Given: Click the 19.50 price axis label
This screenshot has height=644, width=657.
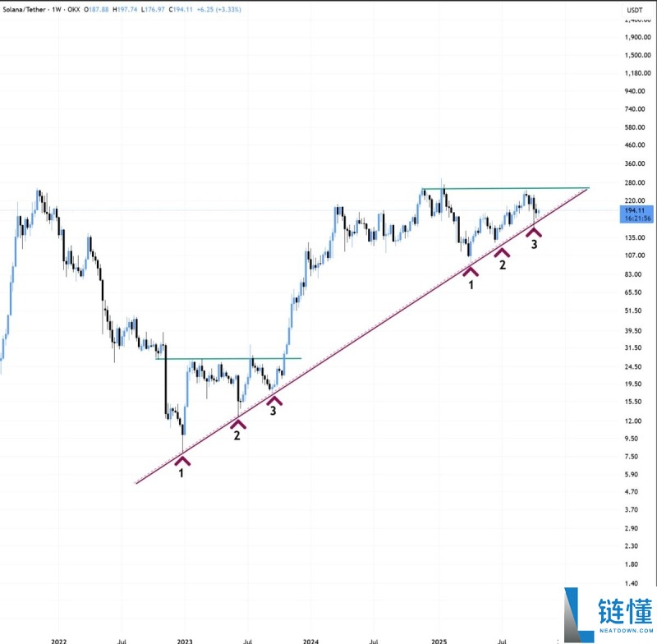Looking at the screenshot, I should (x=633, y=384).
